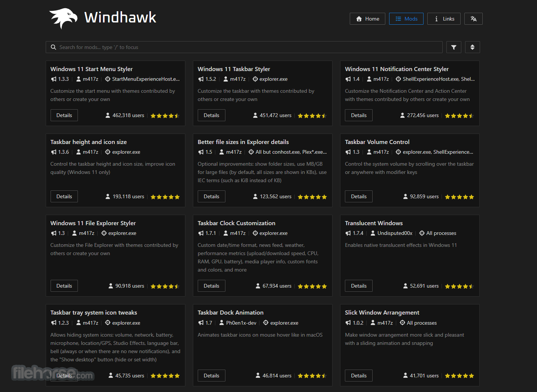Screen dimensions: 537x392
Task: Click the 90,918 users count
Action: coord(130,286)
